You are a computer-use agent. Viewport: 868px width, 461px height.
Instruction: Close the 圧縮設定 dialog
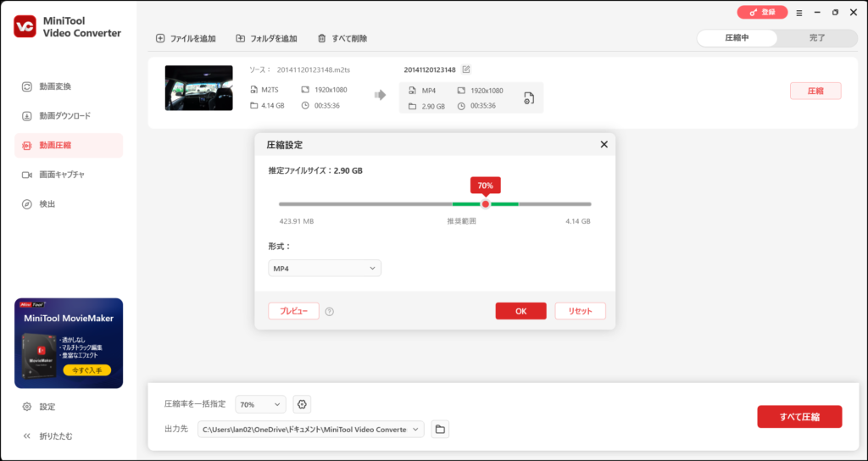pyautogui.click(x=604, y=144)
